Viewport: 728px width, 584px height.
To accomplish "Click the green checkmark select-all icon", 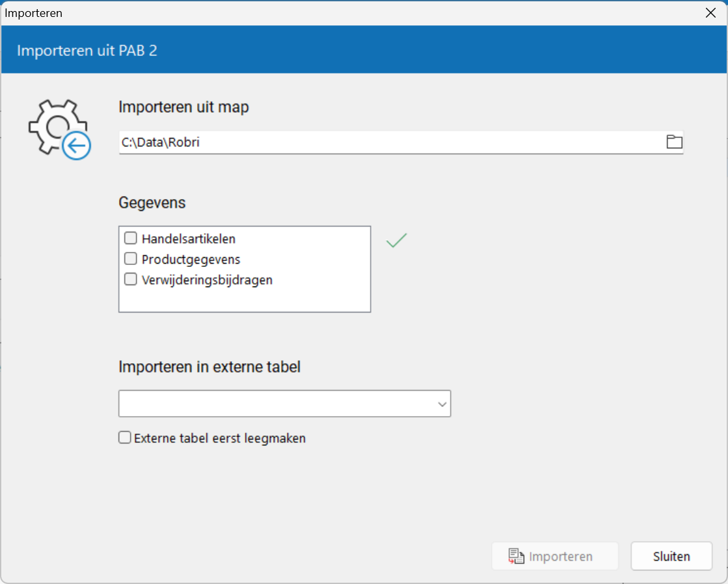I will tap(396, 240).
